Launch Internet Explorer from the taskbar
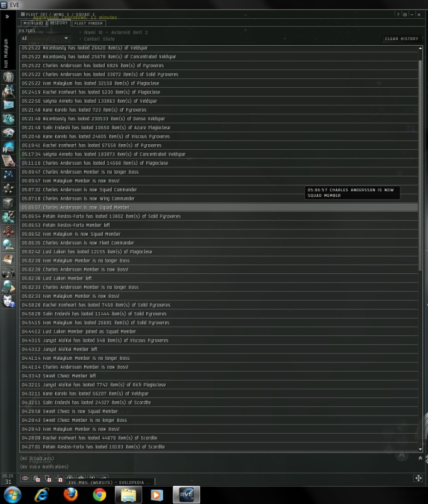428x504 pixels. (42, 495)
